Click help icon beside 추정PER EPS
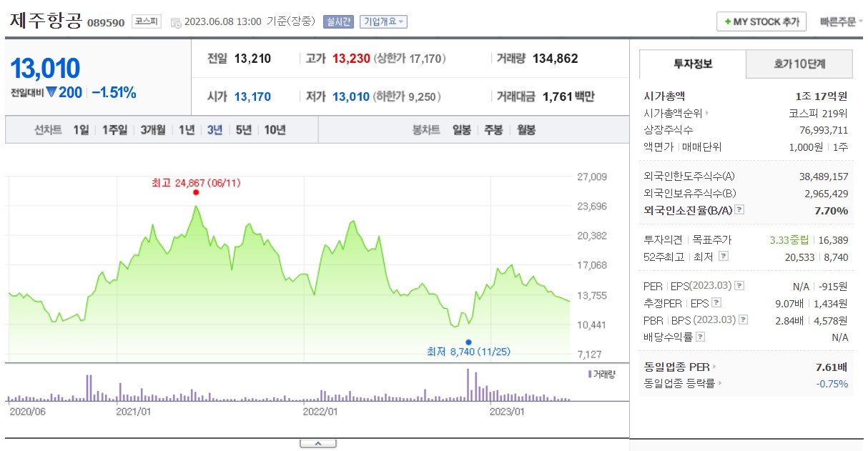This screenshot has height=451, width=868. (716, 303)
